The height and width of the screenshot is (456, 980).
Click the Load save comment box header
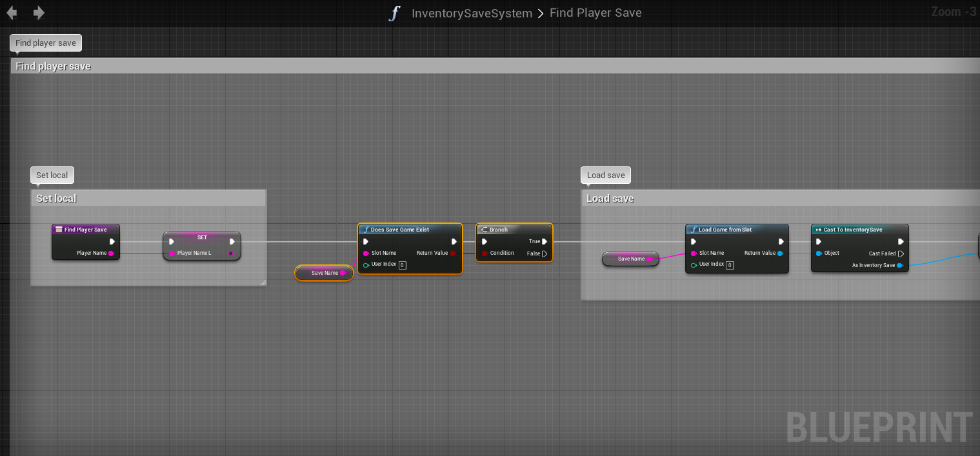click(781, 198)
